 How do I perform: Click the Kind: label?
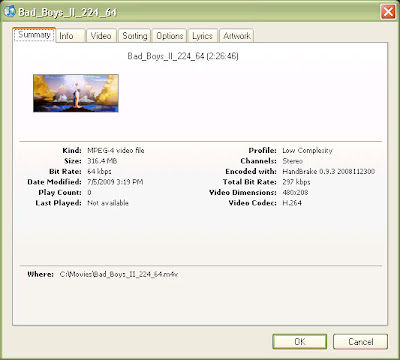pos(72,150)
